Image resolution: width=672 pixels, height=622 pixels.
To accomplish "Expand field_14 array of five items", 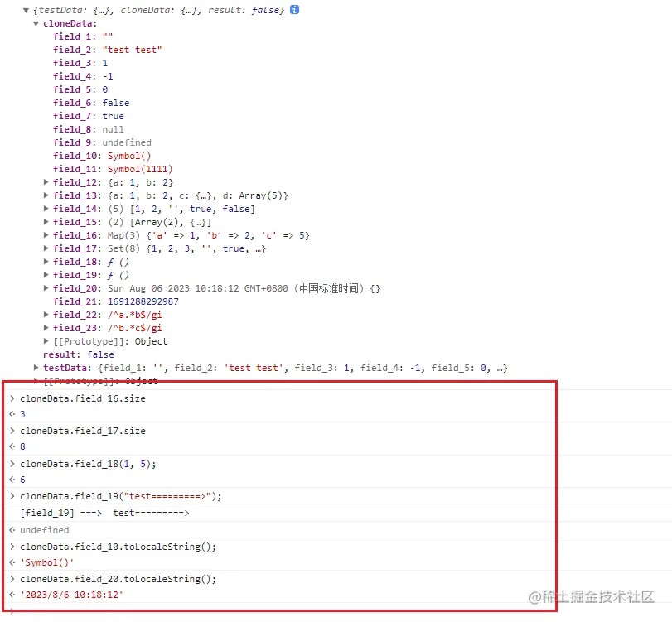I will pyautogui.click(x=46, y=209).
